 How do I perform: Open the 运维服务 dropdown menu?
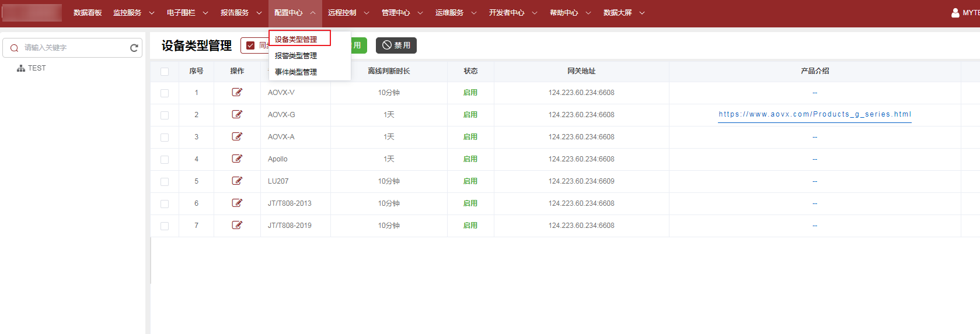(455, 13)
